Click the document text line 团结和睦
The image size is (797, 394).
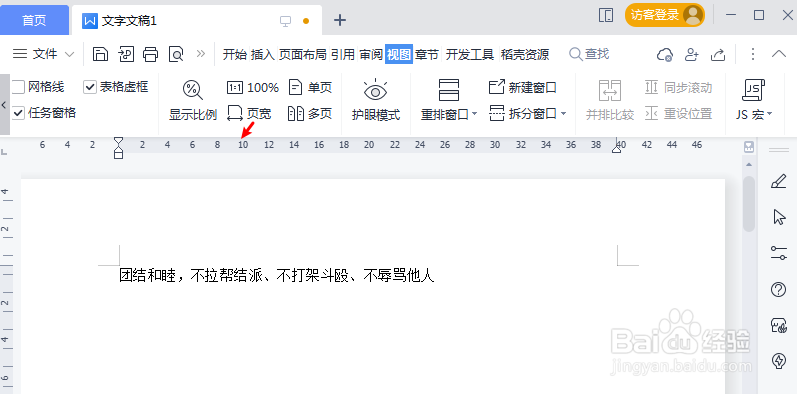tap(277, 276)
